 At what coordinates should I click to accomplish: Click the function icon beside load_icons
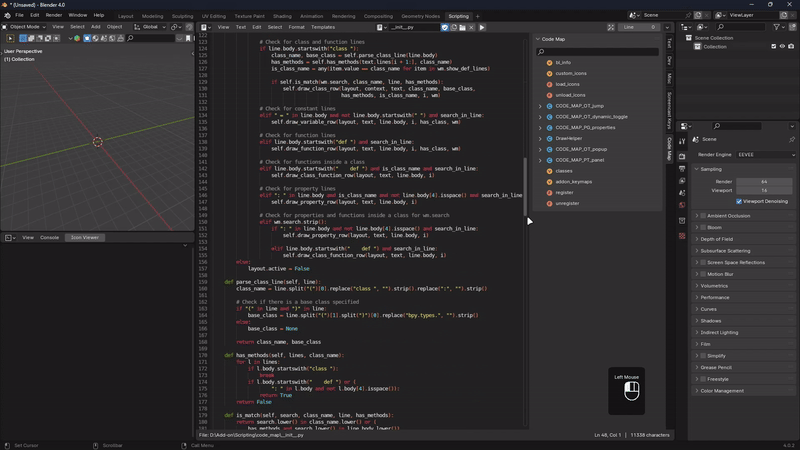pyautogui.click(x=549, y=84)
